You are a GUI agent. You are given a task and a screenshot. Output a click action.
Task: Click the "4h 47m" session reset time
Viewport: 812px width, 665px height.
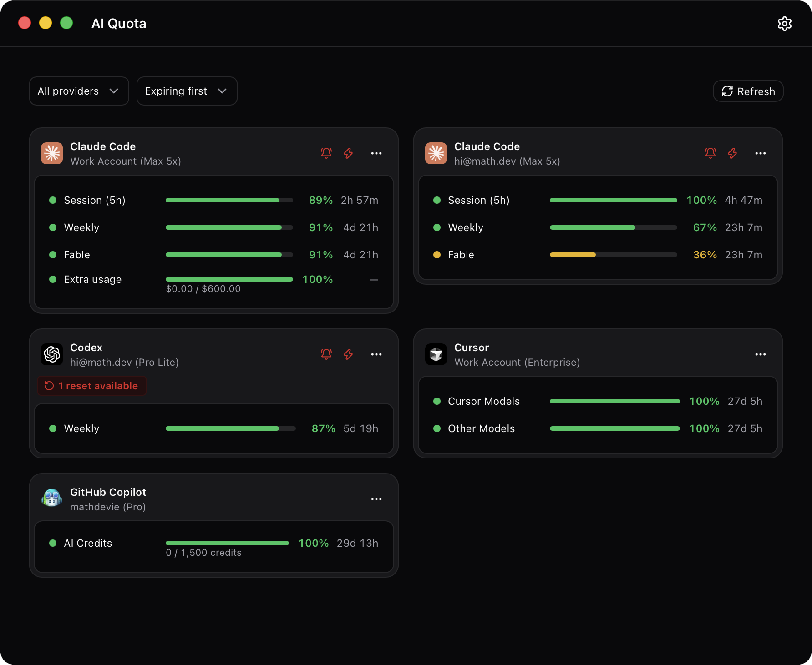(x=744, y=200)
